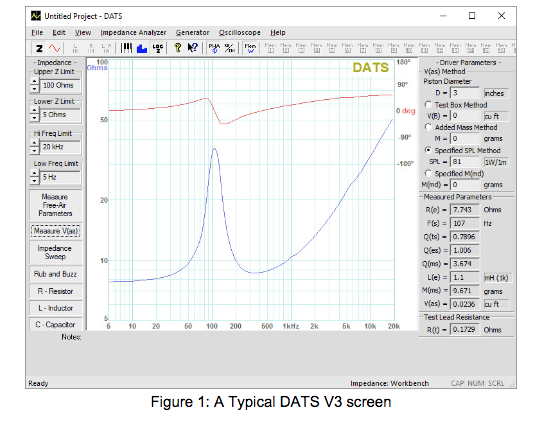The width and height of the screenshot is (541, 421).
Task: Select the Z impedance analyzer toolbar icon
Action: click(39, 48)
